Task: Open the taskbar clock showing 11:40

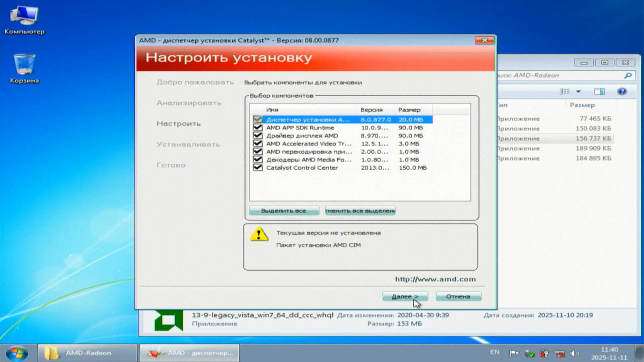Action: point(609,354)
